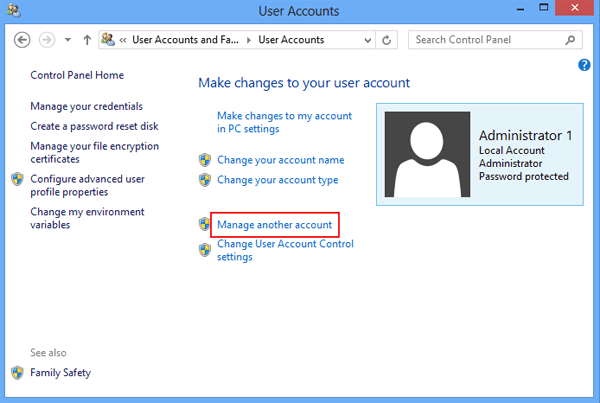Open the blue Help icon

585,65
